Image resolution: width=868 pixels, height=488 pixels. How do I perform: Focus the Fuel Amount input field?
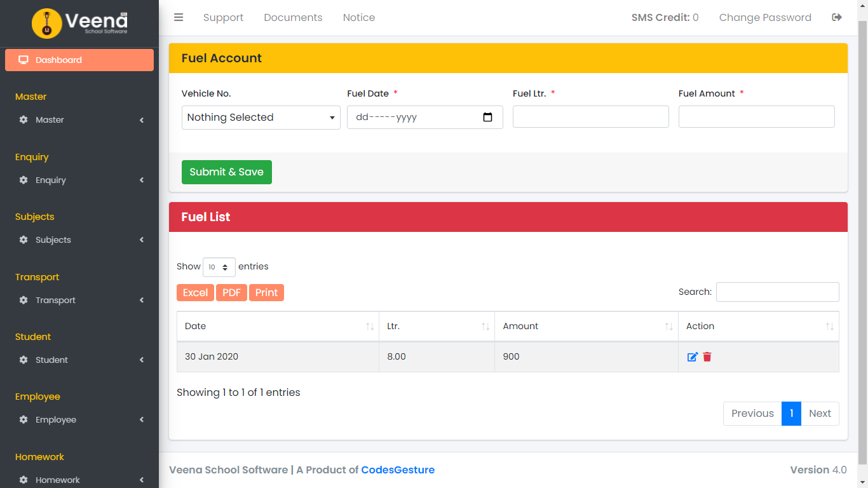[757, 117]
